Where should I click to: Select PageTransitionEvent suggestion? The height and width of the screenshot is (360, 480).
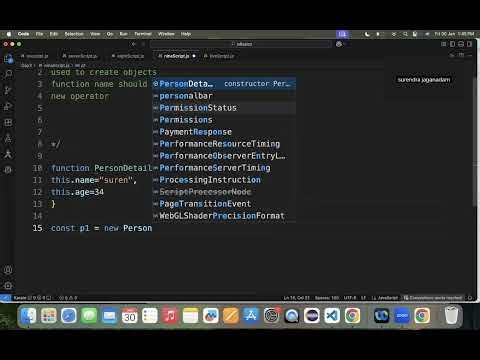(x=224, y=204)
